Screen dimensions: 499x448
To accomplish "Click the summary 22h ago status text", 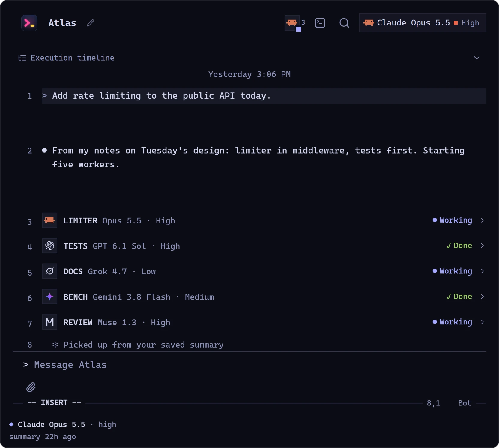I will click(42, 437).
